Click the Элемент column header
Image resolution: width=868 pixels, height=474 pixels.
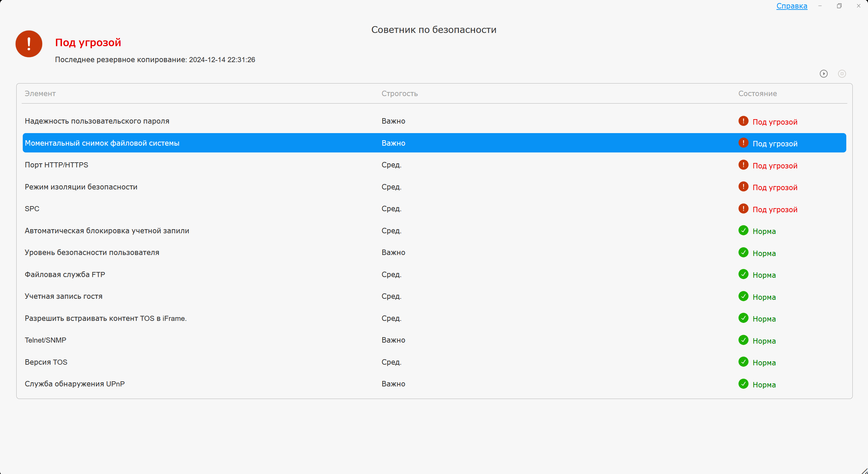coord(40,94)
